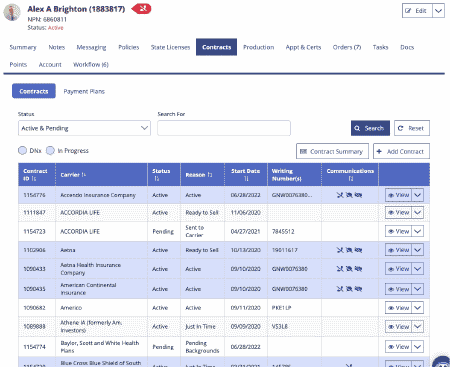Click crossed-out message icon in contract 1090433 row

[x=358, y=269]
